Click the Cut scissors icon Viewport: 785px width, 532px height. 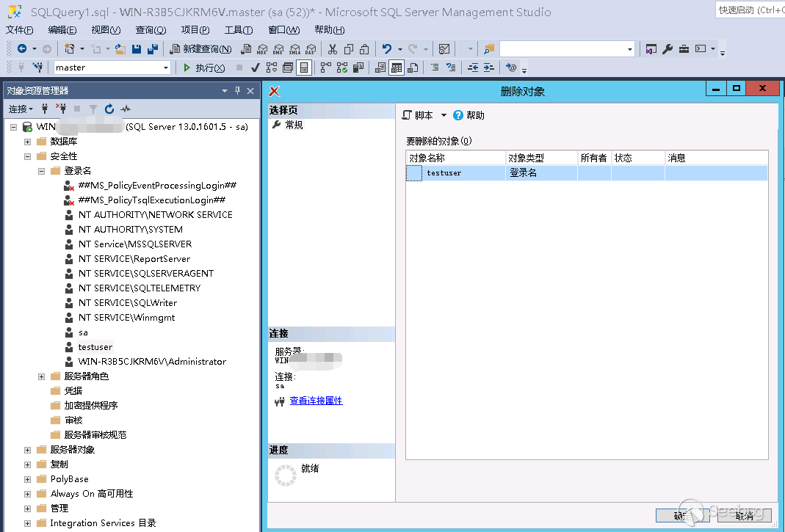(x=332, y=49)
